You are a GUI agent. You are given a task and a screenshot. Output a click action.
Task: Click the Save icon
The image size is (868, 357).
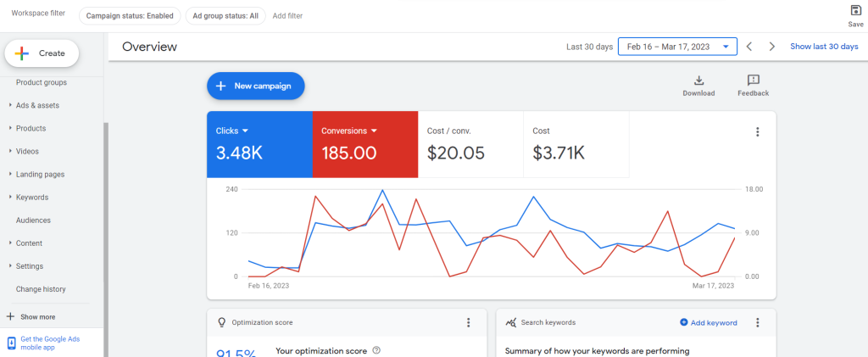855,11
